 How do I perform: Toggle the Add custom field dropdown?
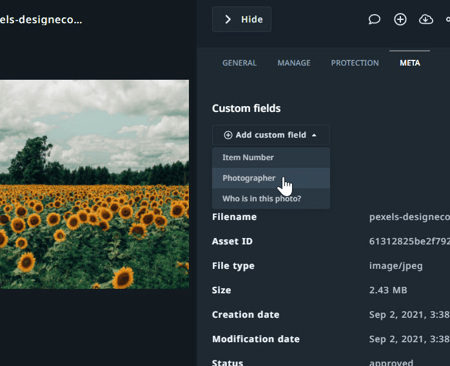[271, 135]
